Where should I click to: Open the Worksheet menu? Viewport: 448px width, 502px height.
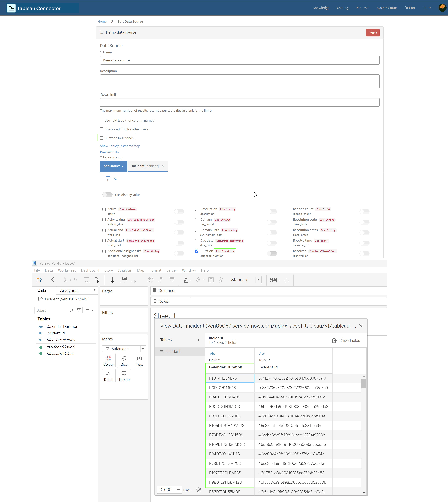(x=67, y=270)
